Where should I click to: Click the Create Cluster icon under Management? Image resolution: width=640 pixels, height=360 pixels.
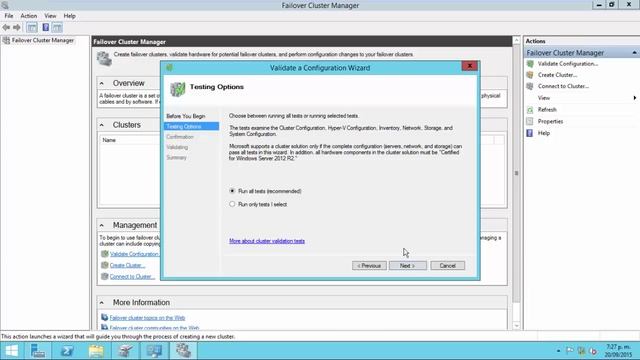(x=104, y=265)
